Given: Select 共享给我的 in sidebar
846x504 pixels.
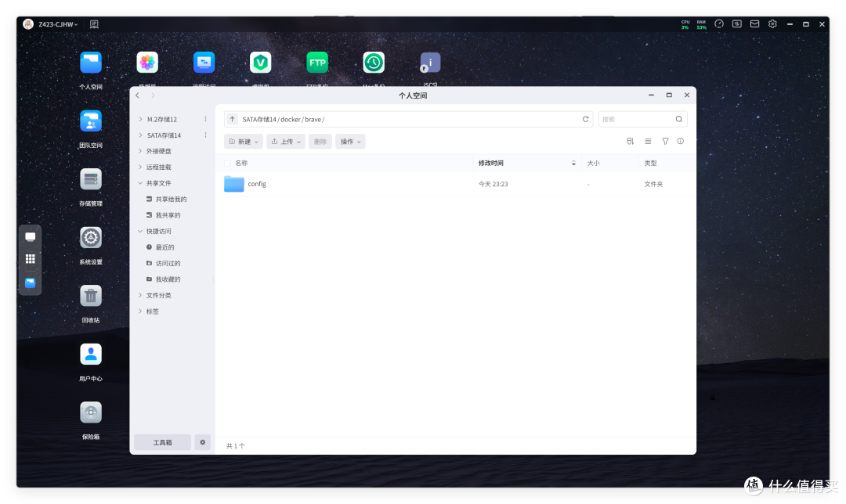Looking at the screenshot, I should (171, 200).
